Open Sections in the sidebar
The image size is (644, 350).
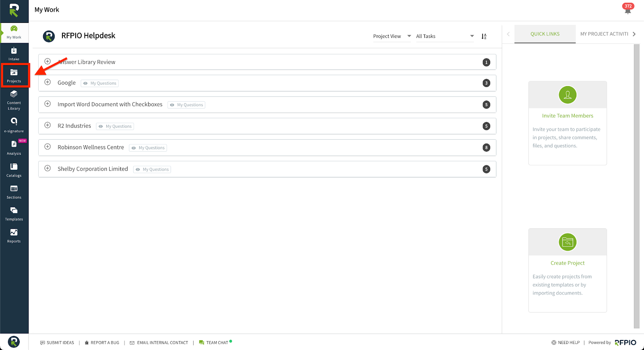point(14,192)
